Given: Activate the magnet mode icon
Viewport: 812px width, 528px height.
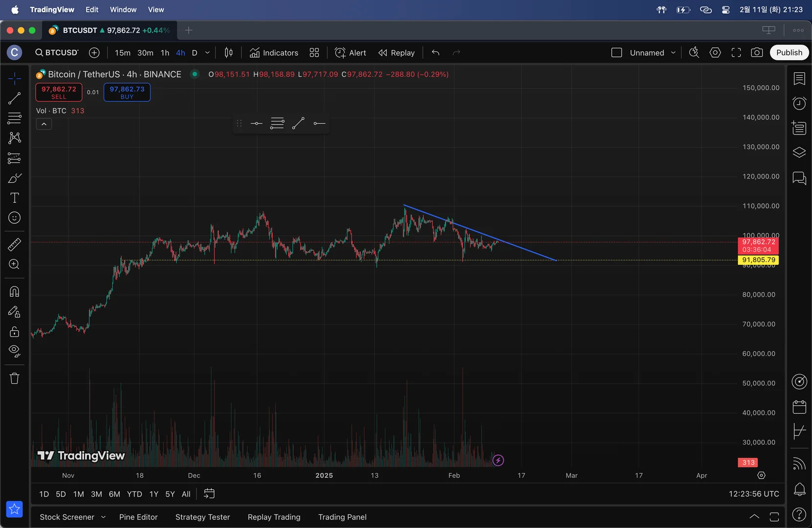Looking at the screenshot, I should (14, 292).
